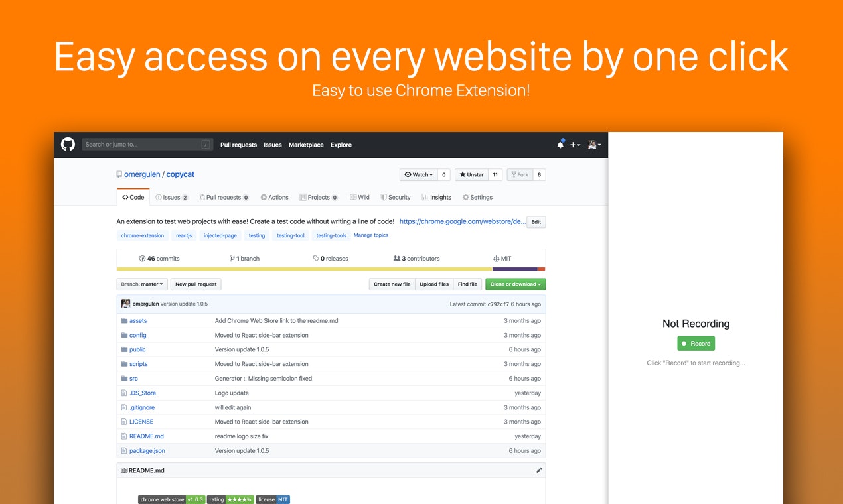Open the src folder
The width and height of the screenshot is (843, 504).
coord(133,379)
